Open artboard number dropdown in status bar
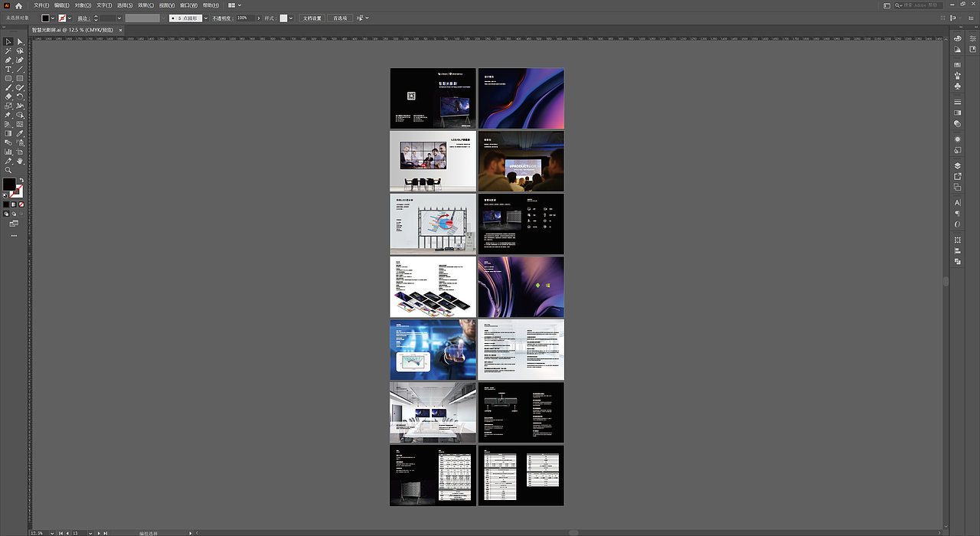This screenshot has height=536, width=980. 90,533
